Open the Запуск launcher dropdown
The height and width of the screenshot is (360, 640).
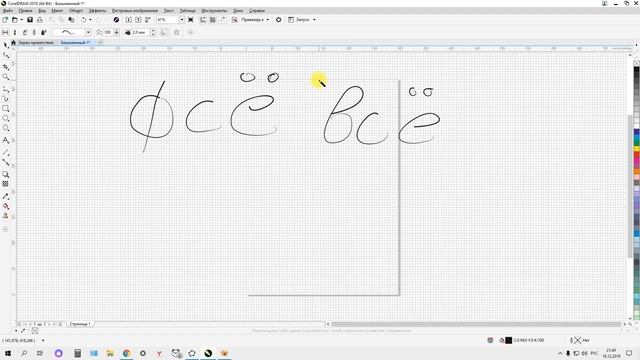[x=302, y=20]
